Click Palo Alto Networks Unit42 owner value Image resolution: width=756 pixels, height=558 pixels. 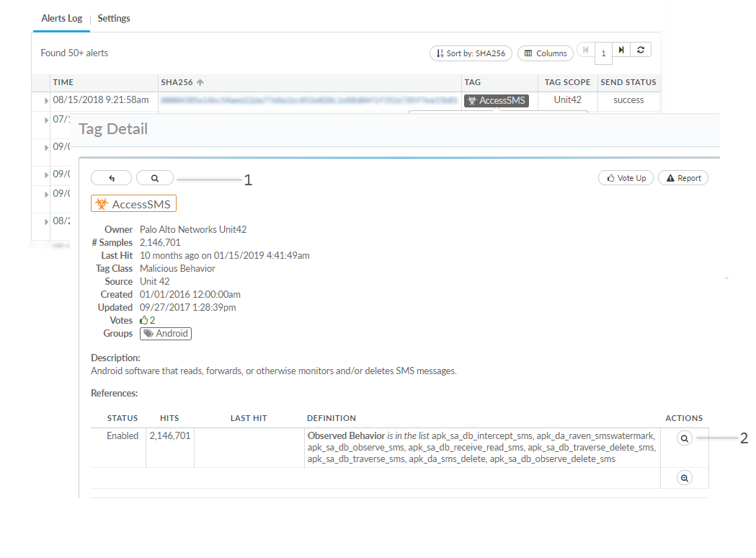(x=193, y=229)
